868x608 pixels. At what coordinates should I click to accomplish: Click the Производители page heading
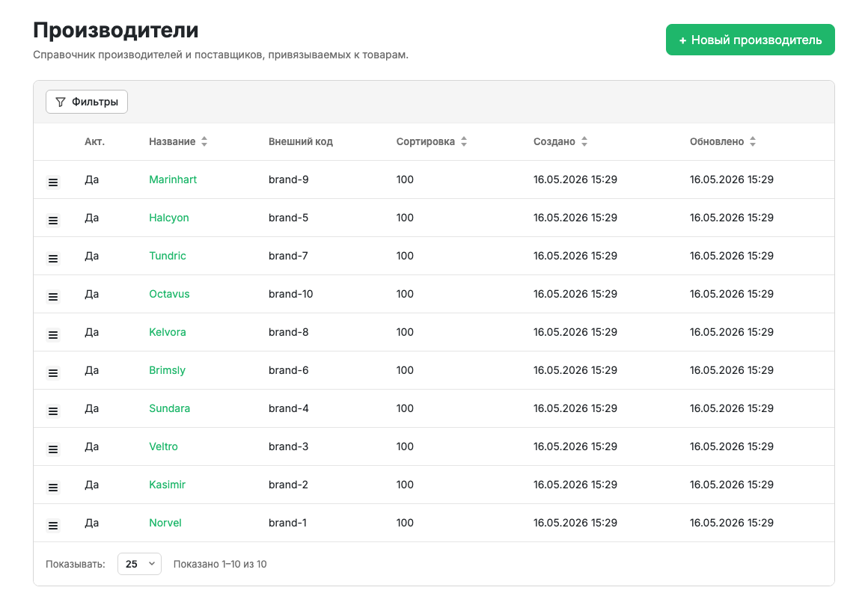click(116, 30)
